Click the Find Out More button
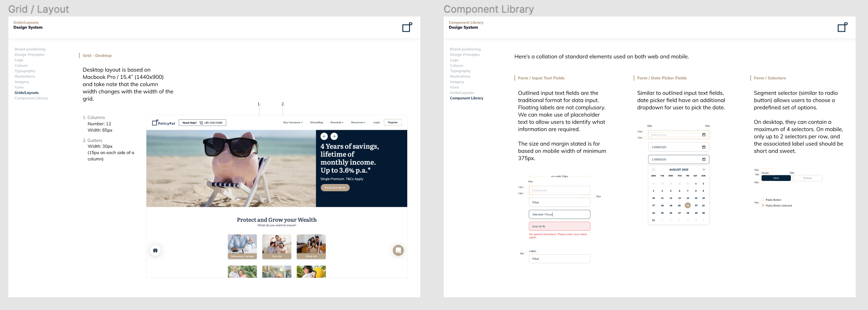The height and width of the screenshot is (310, 868). 335,188
